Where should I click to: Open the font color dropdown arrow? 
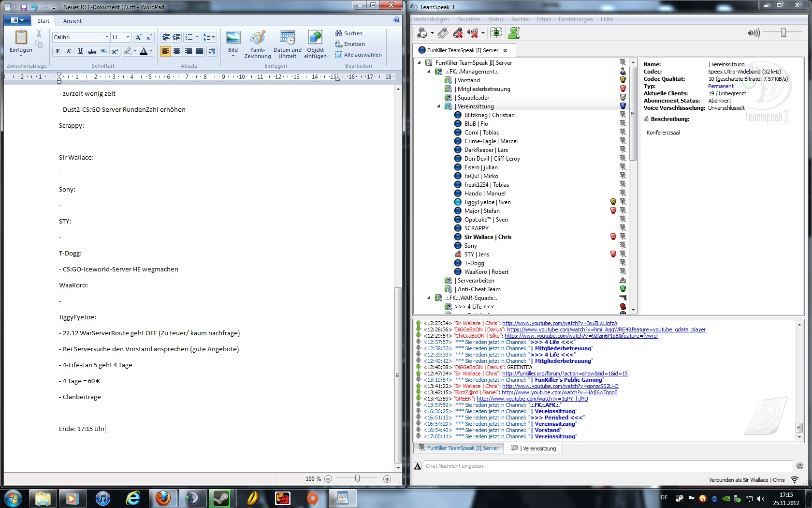[151, 51]
